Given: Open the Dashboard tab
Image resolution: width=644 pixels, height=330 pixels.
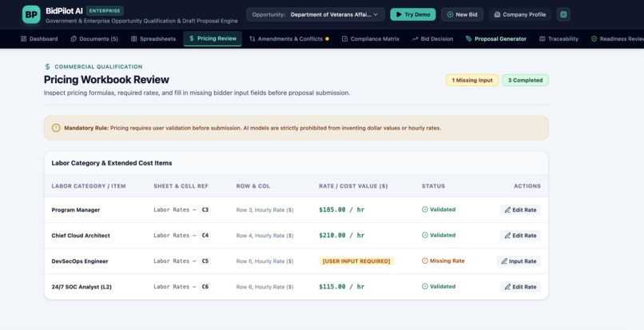Looking at the screenshot, I should coord(39,38).
